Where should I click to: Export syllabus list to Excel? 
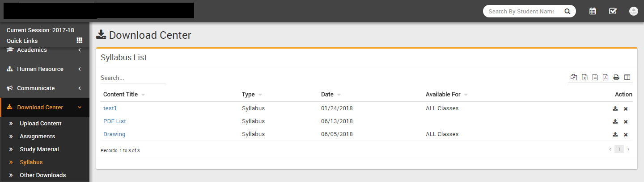click(585, 77)
